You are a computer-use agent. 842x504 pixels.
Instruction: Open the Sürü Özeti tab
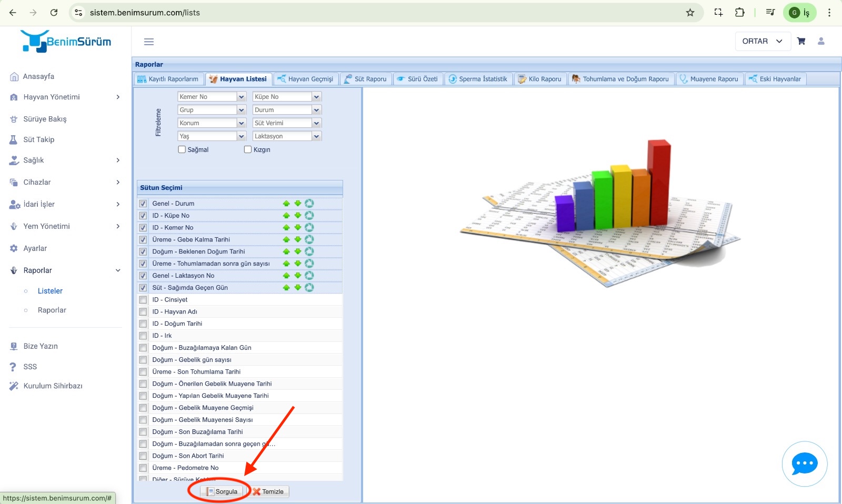[418, 79]
